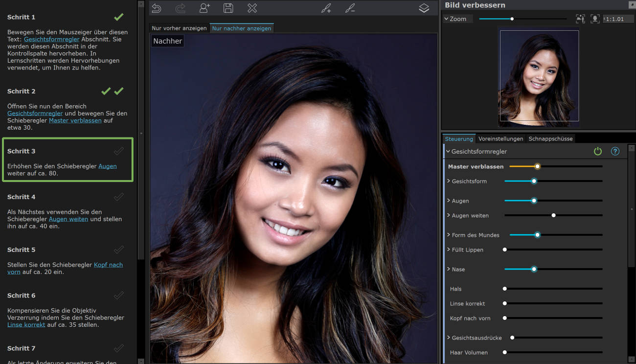
Task: Expand the Gesichtsform sub-options
Action: click(449, 181)
